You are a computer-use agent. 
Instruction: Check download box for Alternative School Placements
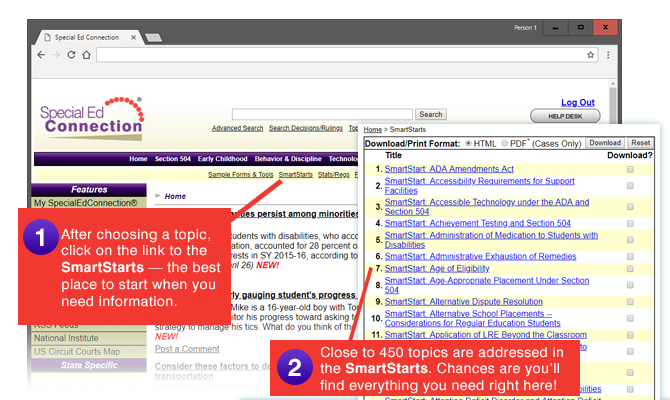click(x=630, y=319)
